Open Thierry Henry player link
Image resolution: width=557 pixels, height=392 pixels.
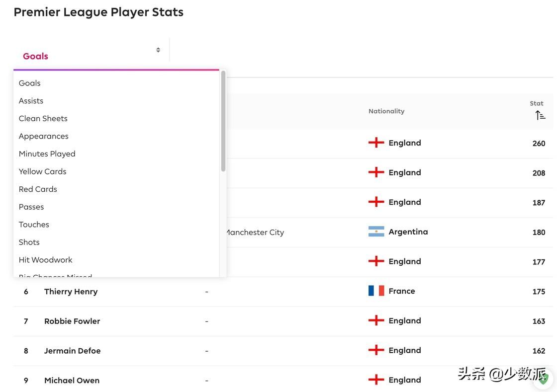(71, 292)
